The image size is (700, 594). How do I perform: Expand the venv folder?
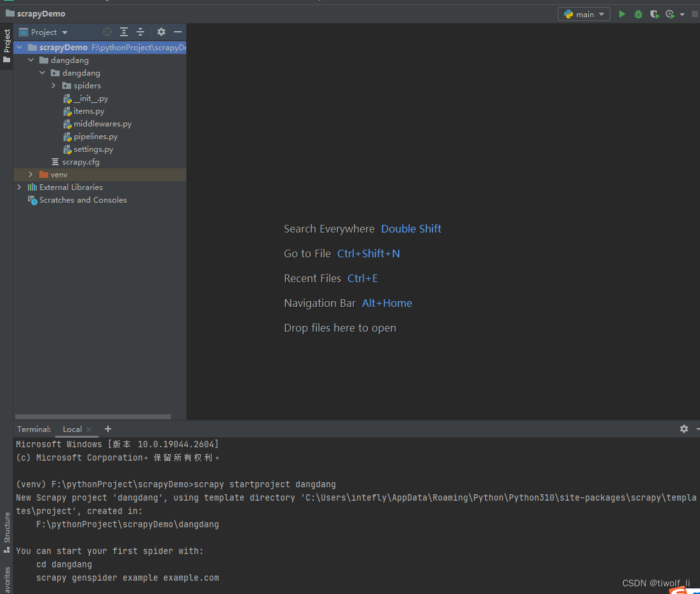[x=30, y=175]
